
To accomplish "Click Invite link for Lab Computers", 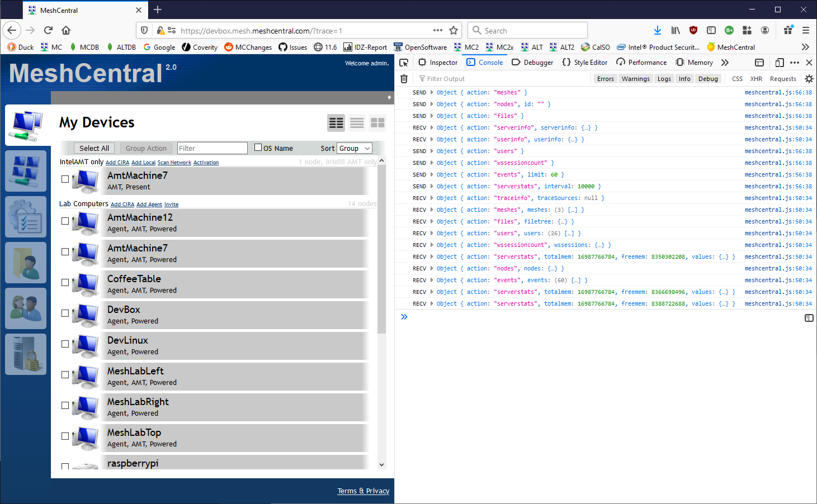I will (171, 205).
